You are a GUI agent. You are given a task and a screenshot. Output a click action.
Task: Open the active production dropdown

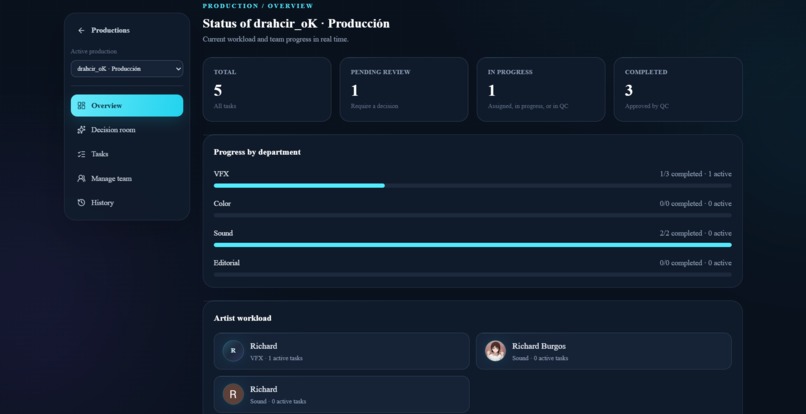(x=127, y=68)
